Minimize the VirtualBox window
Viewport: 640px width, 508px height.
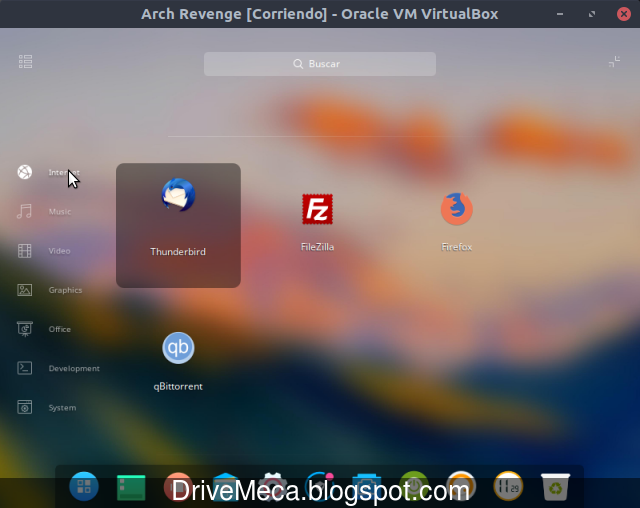pyautogui.click(x=560, y=14)
